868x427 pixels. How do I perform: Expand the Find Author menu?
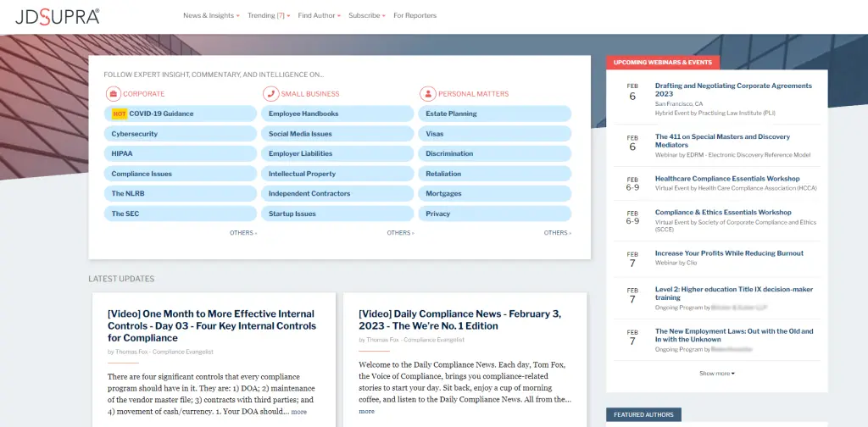[x=319, y=15]
